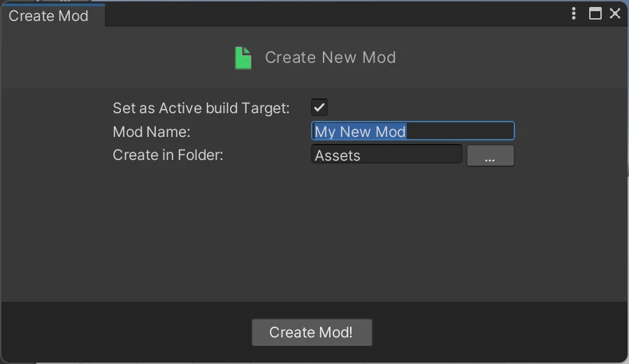This screenshot has height=364, width=629.
Task: Click the Set as Active build Target label
Action: (201, 108)
